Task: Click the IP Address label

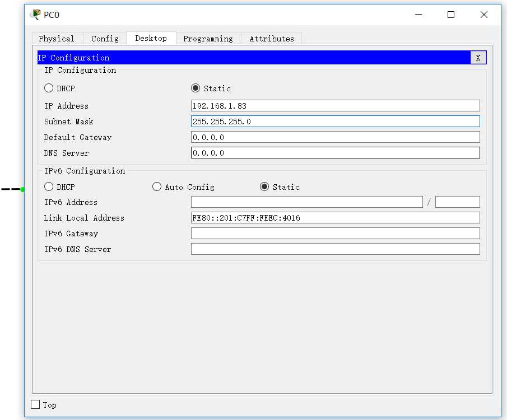Action: (x=66, y=106)
